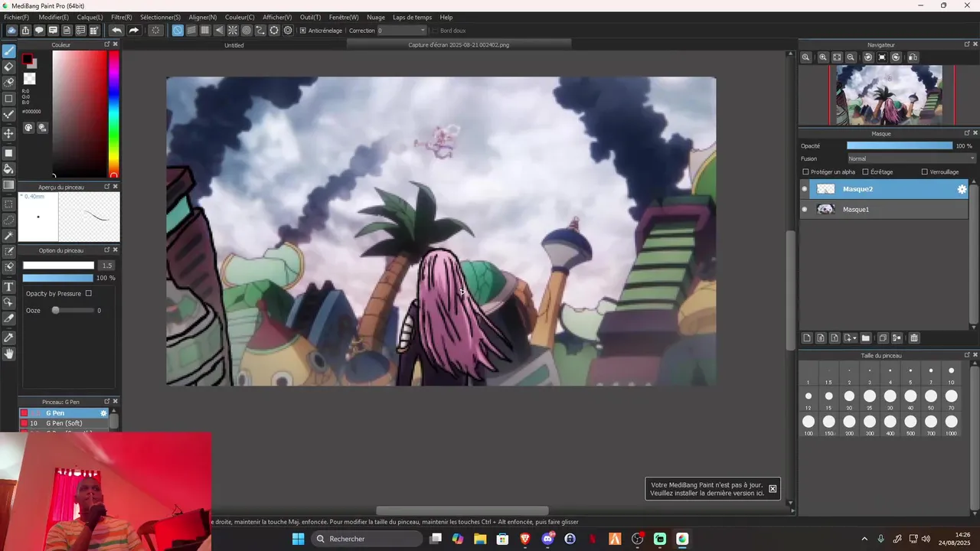Open the Calque menu
Screen dimensions: 980x551
pyautogui.click(x=90, y=17)
